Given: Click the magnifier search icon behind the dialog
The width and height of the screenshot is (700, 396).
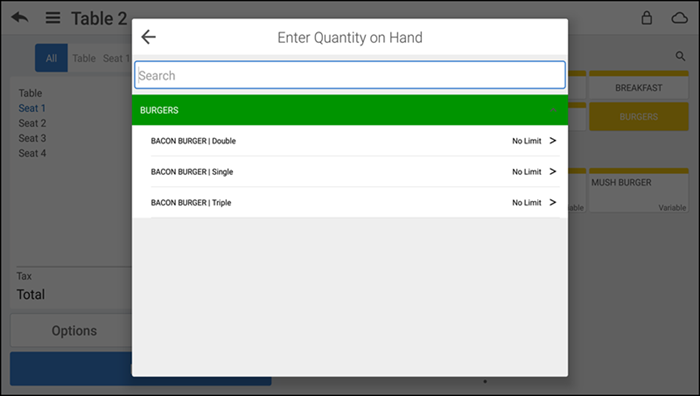Looking at the screenshot, I should (x=680, y=56).
